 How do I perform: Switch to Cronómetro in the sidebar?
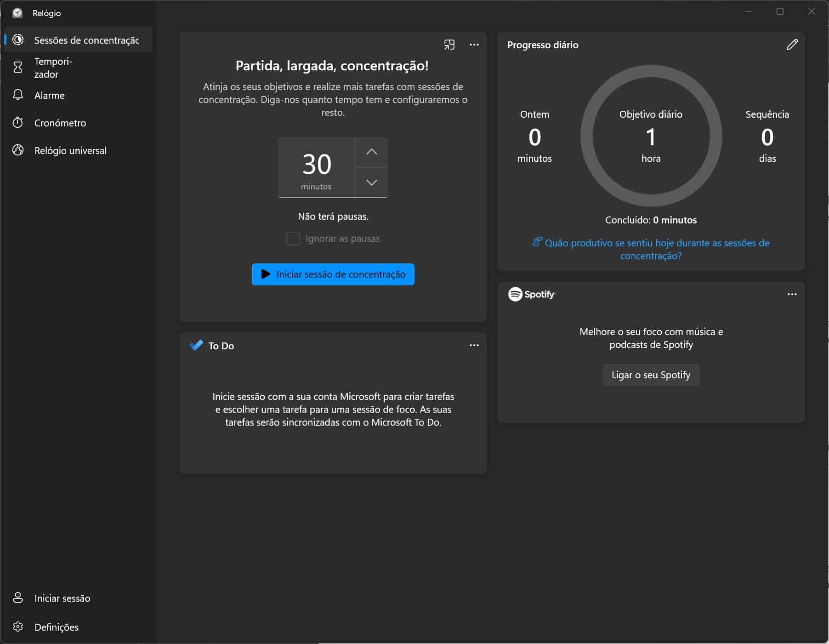(x=60, y=123)
